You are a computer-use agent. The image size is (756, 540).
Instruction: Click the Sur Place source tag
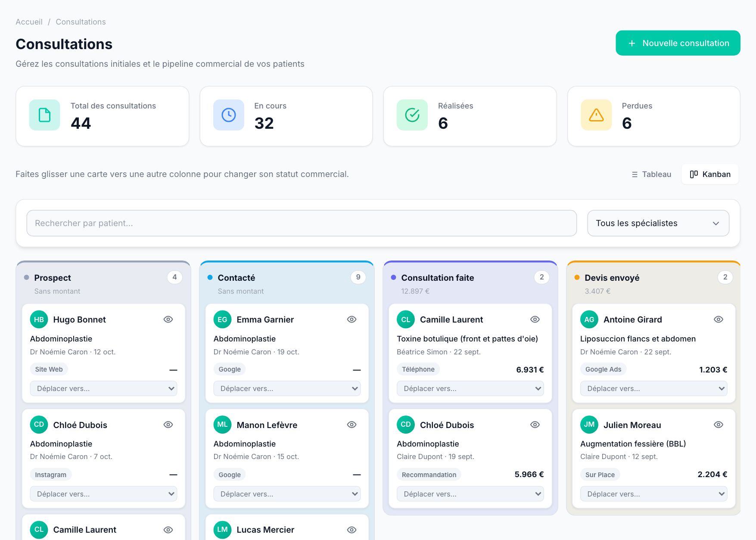[600, 475]
